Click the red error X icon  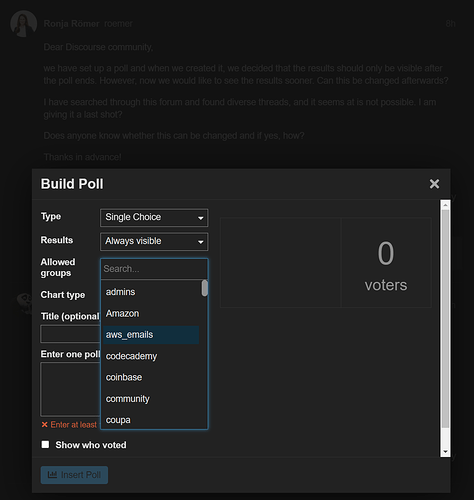point(44,425)
